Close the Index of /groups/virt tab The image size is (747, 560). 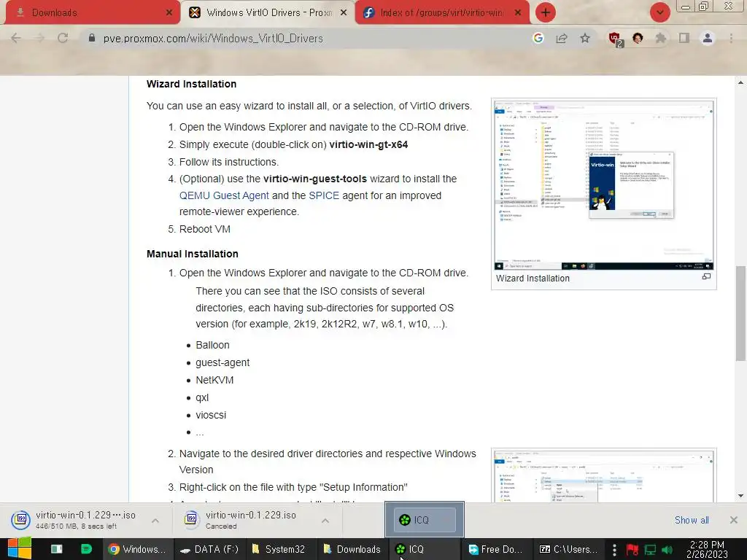tap(518, 12)
